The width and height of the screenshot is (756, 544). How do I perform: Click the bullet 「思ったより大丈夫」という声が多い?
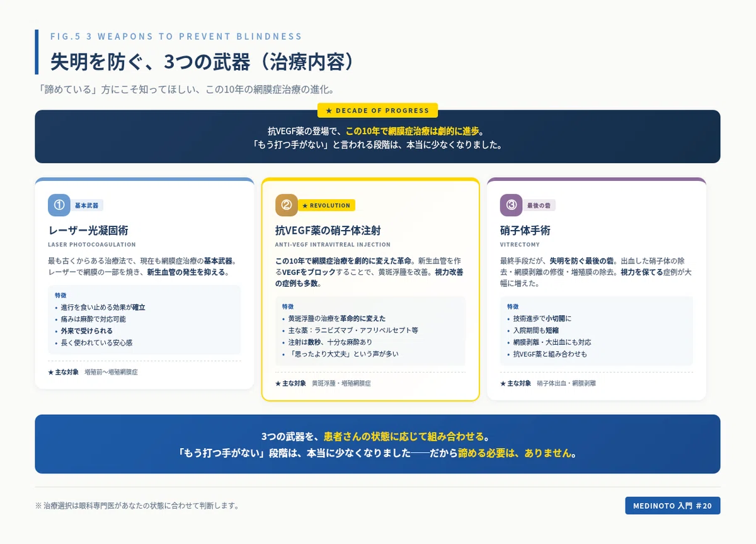pos(343,354)
